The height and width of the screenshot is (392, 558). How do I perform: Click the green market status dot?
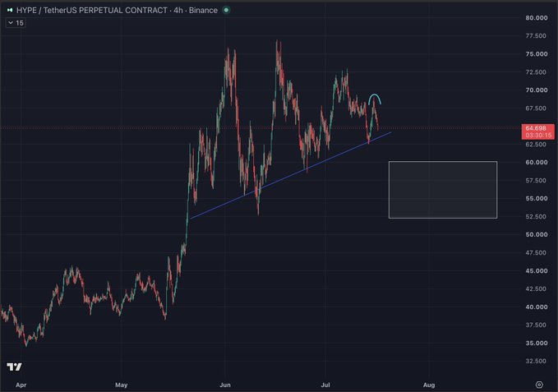(226, 10)
